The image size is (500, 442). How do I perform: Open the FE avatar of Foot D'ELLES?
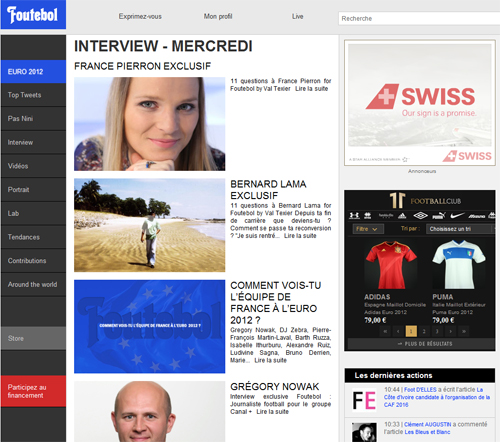pyautogui.click(x=364, y=400)
